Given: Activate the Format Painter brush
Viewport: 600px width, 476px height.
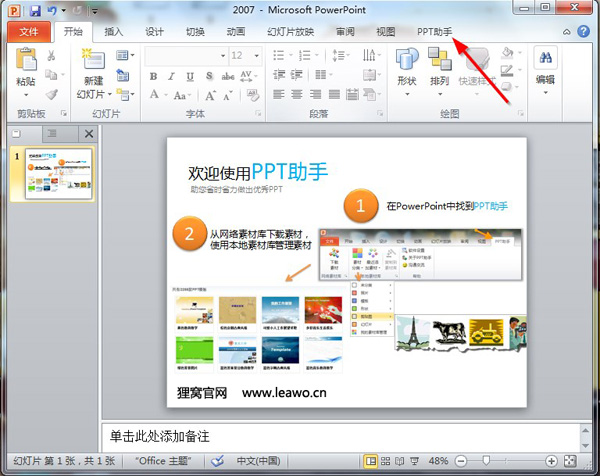Looking at the screenshot, I should (52, 94).
